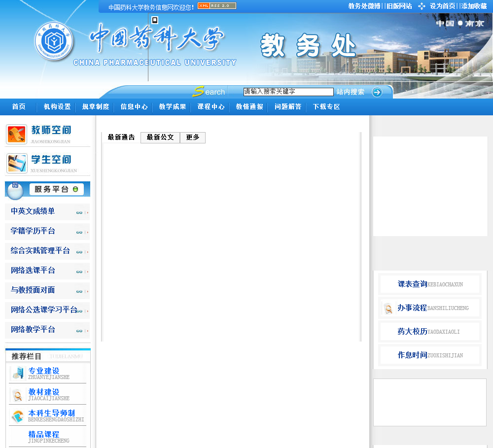Image resolution: width=493 pixels, height=448 pixels.
Task: Open the 本科生导师制 link
Action: [x=52, y=413]
